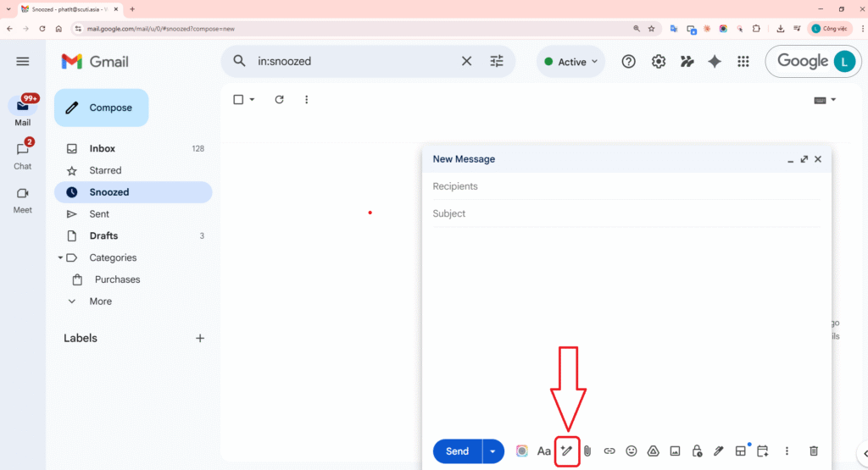Open the insert emoji picker

coord(632,451)
